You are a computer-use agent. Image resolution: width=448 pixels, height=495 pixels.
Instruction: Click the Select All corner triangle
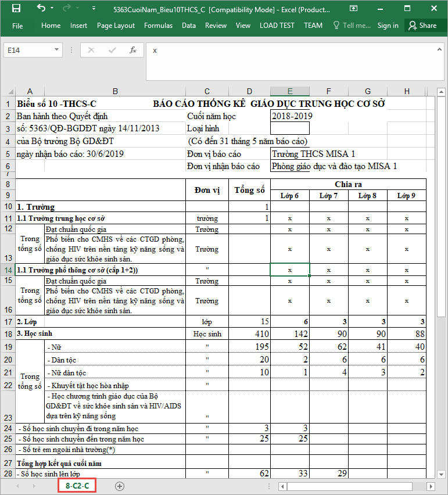point(10,92)
